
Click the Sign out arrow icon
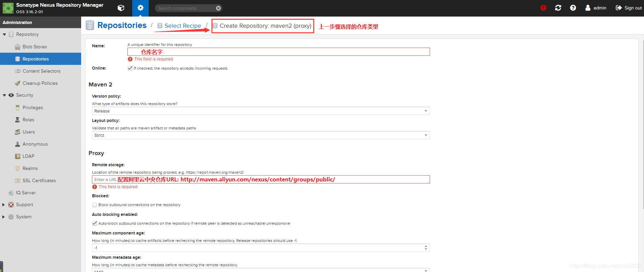click(x=619, y=8)
